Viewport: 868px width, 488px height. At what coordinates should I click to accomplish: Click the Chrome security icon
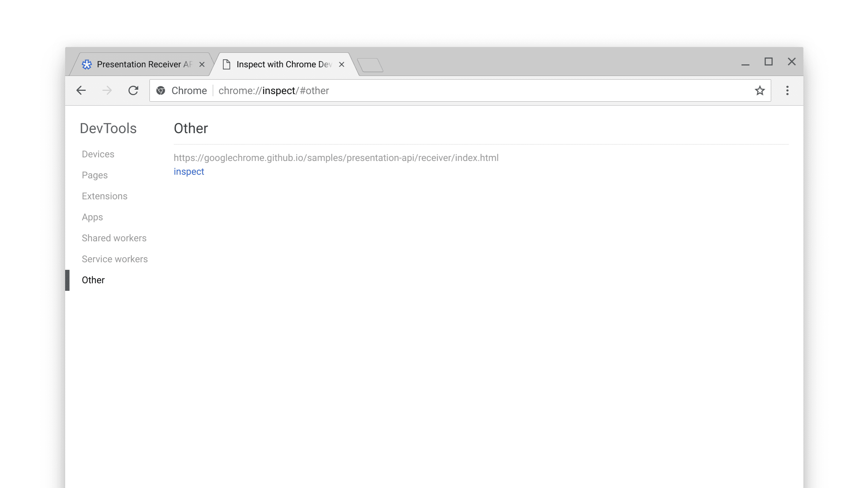tap(161, 90)
